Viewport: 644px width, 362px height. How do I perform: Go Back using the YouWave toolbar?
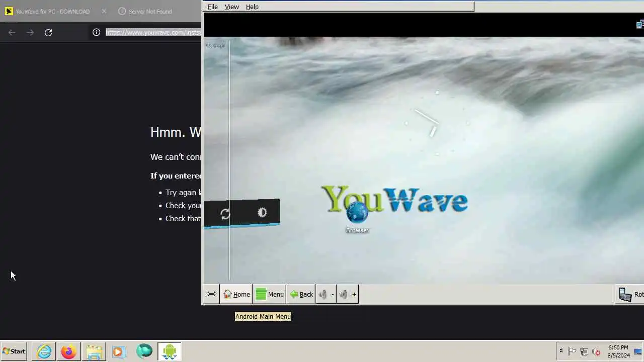click(301, 295)
